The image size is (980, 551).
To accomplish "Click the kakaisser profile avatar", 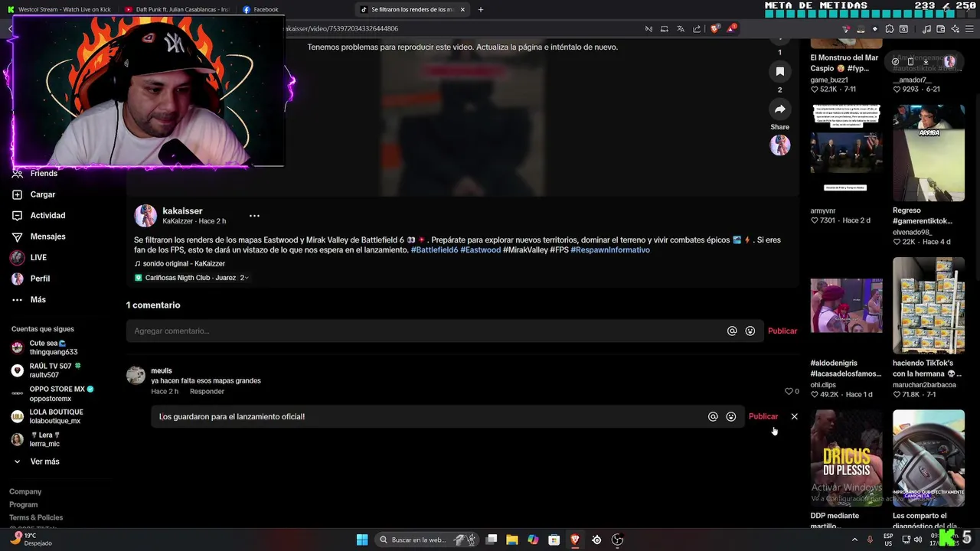I will [145, 216].
